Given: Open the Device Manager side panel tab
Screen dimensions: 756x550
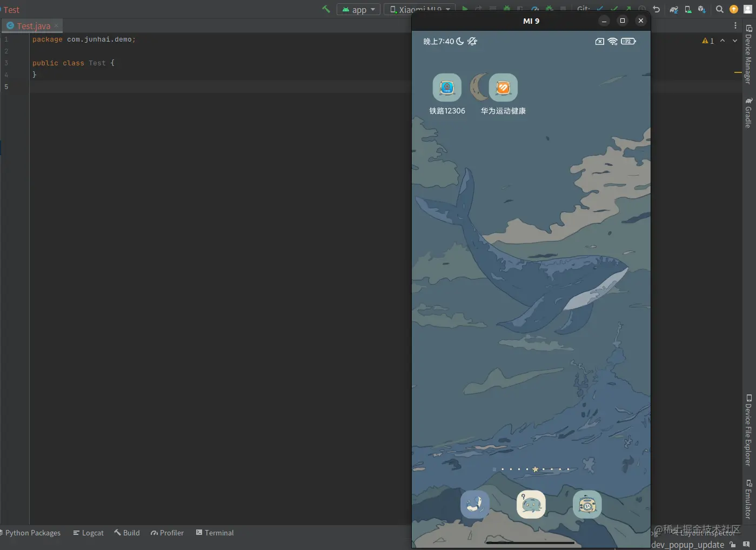Looking at the screenshot, I should pyautogui.click(x=748, y=55).
